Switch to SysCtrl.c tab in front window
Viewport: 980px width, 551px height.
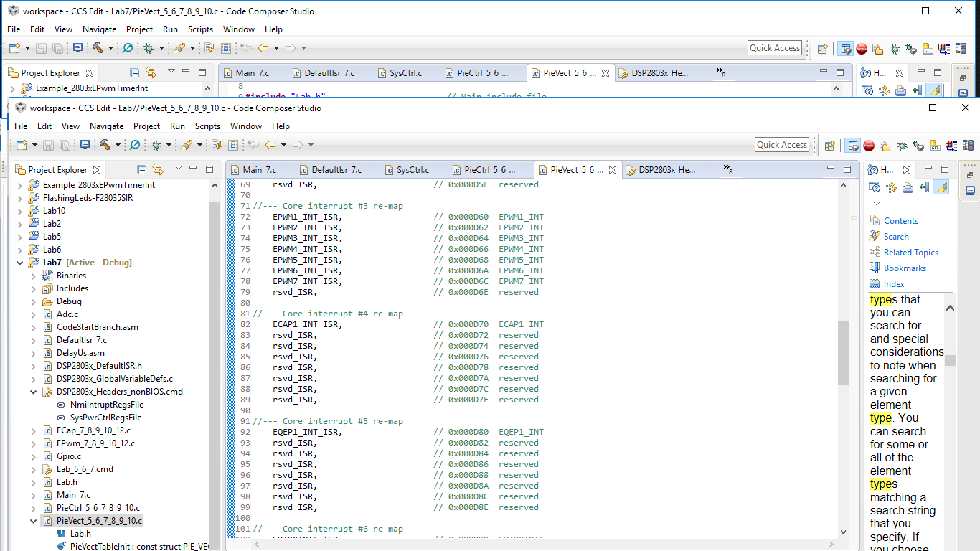[x=412, y=170]
